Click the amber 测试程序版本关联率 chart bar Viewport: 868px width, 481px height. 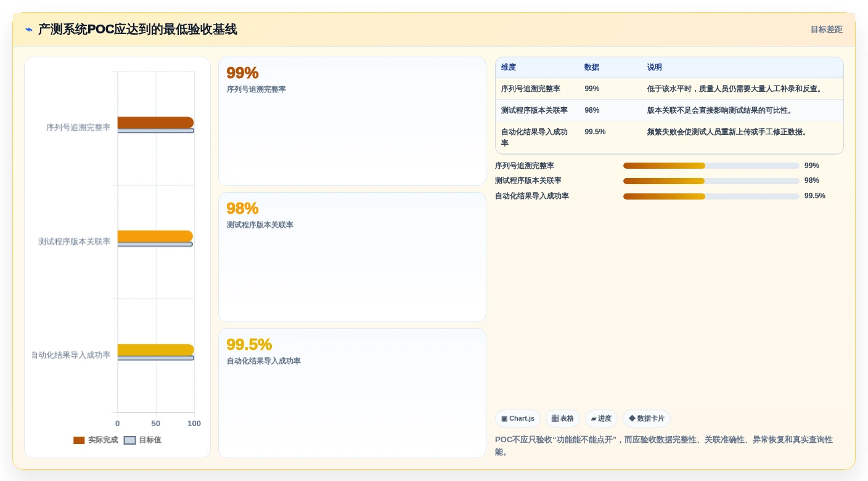coord(155,236)
